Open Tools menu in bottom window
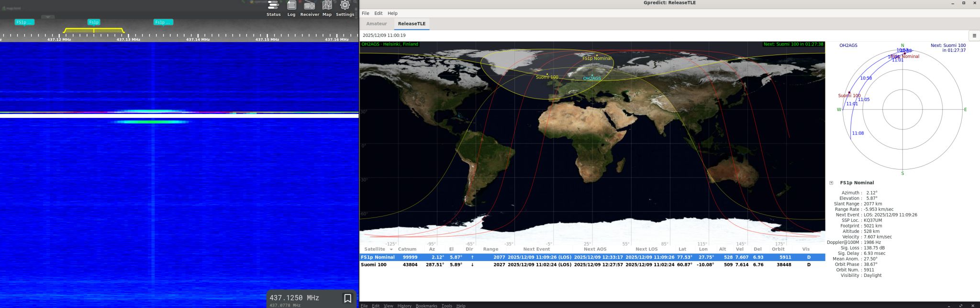The width and height of the screenshot is (980, 308). [x=447, y=306]
